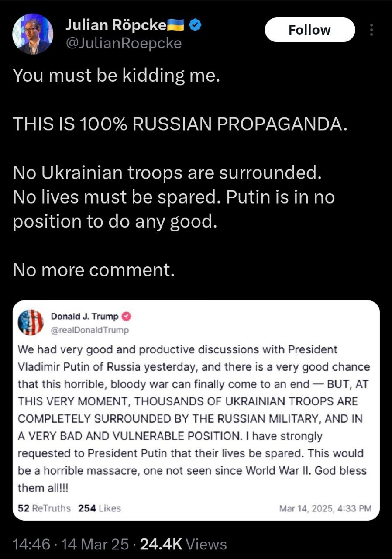
Task: View the 254 Likes count
Action: pos(99,508)
